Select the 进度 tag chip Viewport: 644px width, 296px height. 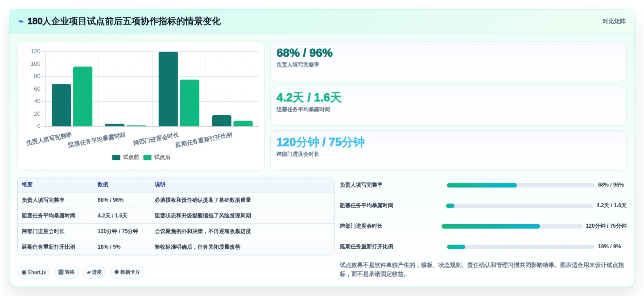tap(94, 272)
